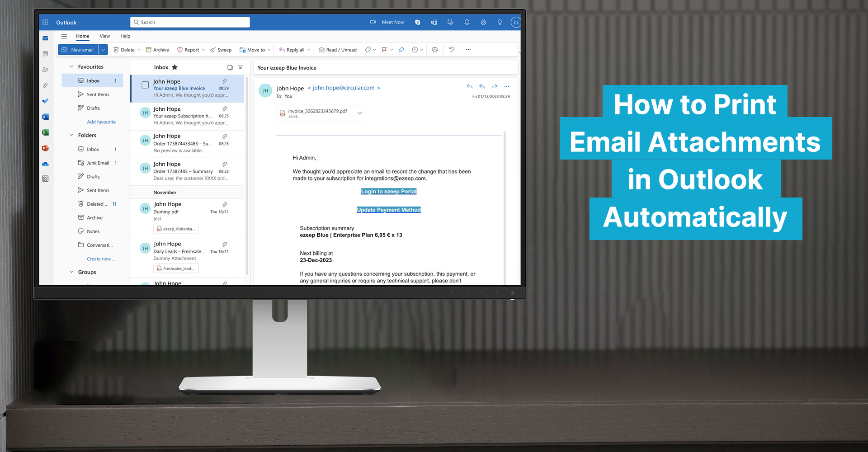Open notifications bell icon

point(467,22)
